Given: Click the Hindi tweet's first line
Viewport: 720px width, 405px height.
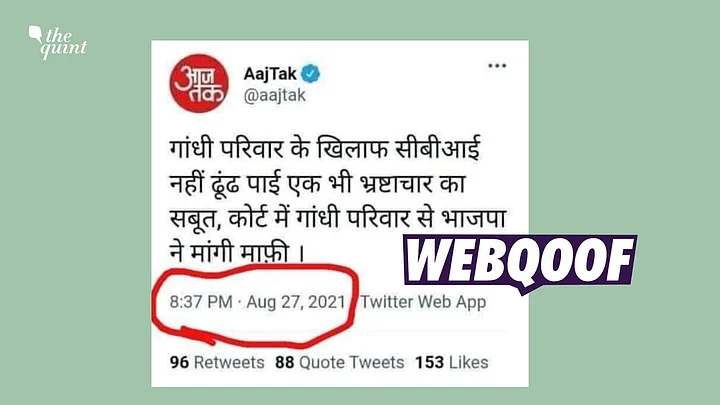Looking at the screenshot, I should click(x=325, y=148).
